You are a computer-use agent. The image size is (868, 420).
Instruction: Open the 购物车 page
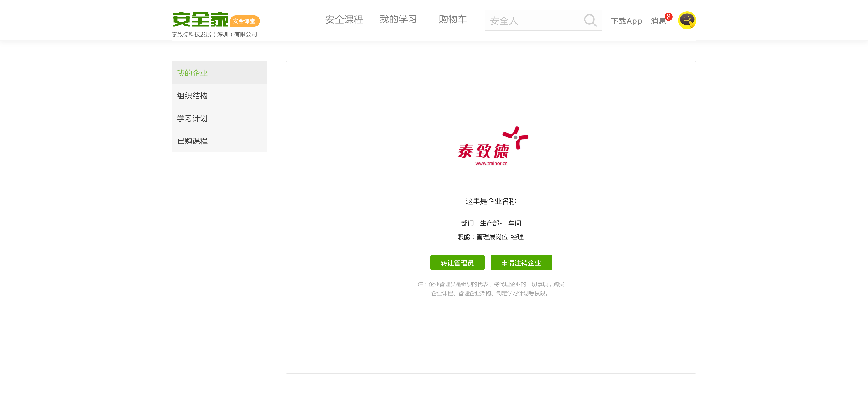(453, 19)
